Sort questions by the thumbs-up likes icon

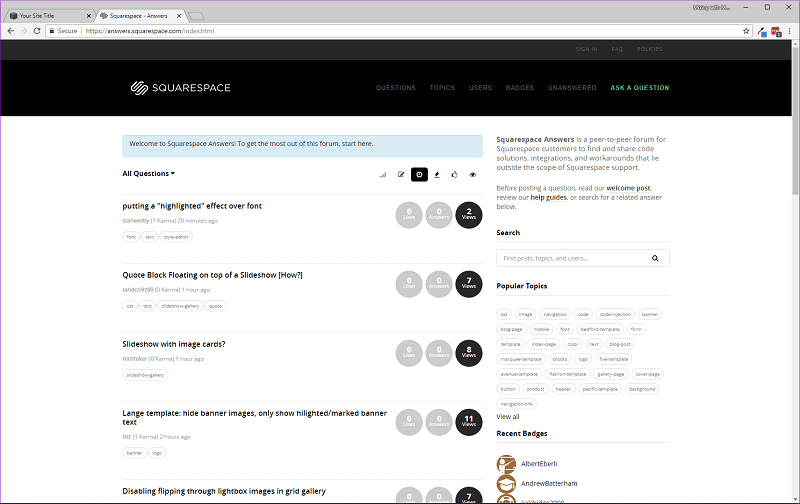455,174
